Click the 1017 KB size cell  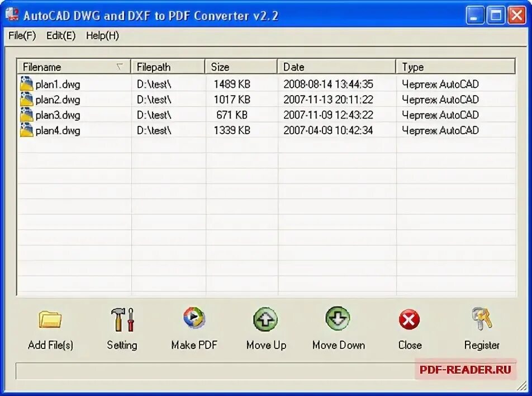[232, 100]
